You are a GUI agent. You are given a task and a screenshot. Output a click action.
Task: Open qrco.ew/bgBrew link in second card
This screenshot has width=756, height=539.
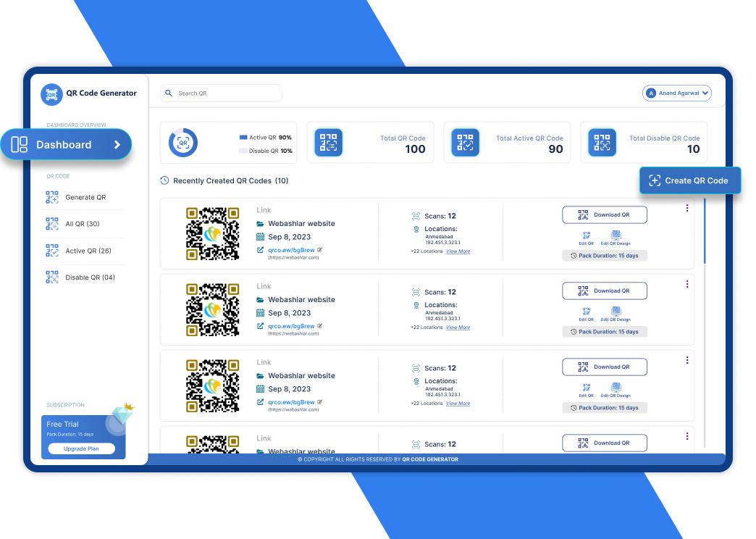[x=291, y=326]
